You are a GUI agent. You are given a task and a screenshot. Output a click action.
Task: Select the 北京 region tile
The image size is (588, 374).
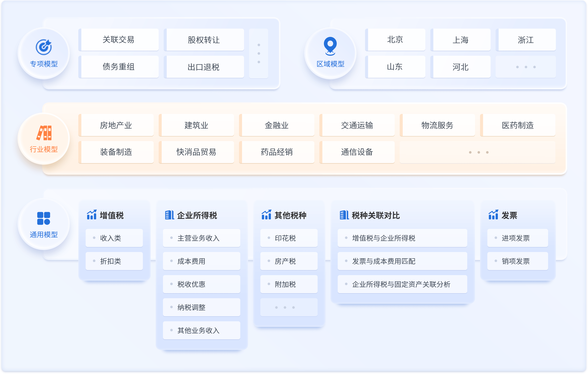pos(395,40)
